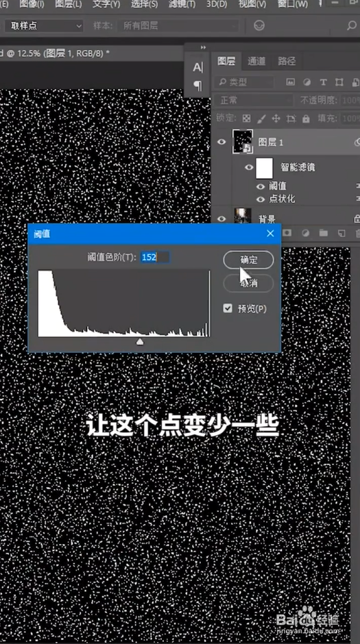Create new adjustment layer icon
This screenshot has width=360, height=644.
[305, 233]
